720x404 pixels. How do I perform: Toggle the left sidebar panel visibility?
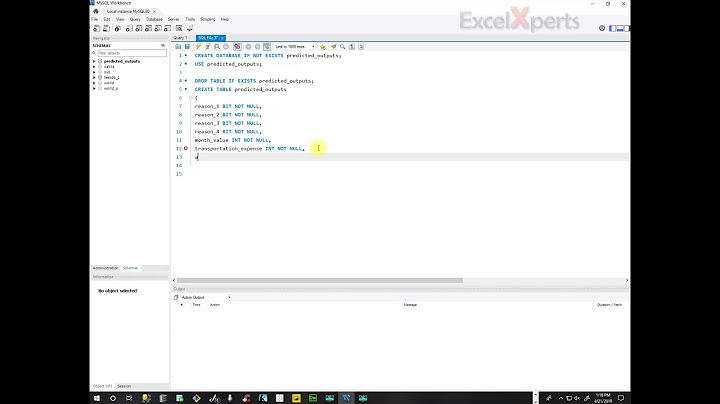coord(612,28)
